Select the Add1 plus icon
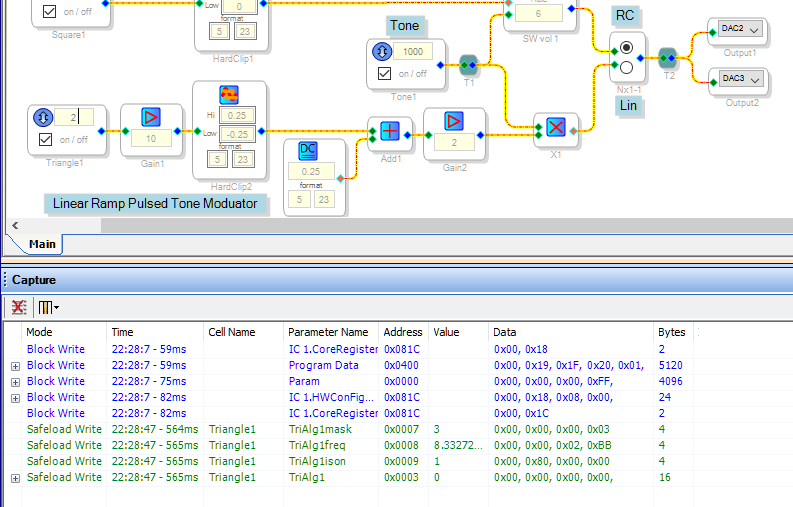This screenshot has height=507, width=793. pyautogui.click(x=390, y=131)
